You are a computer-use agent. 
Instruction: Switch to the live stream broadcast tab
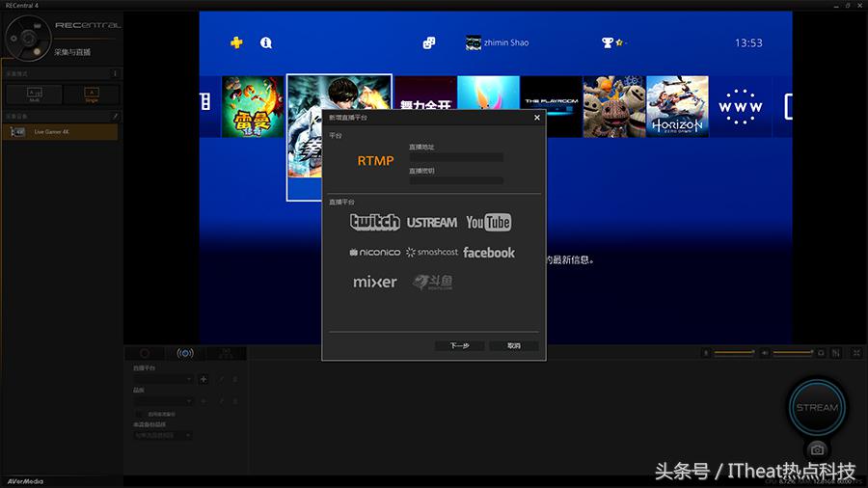tap(185, 353)
